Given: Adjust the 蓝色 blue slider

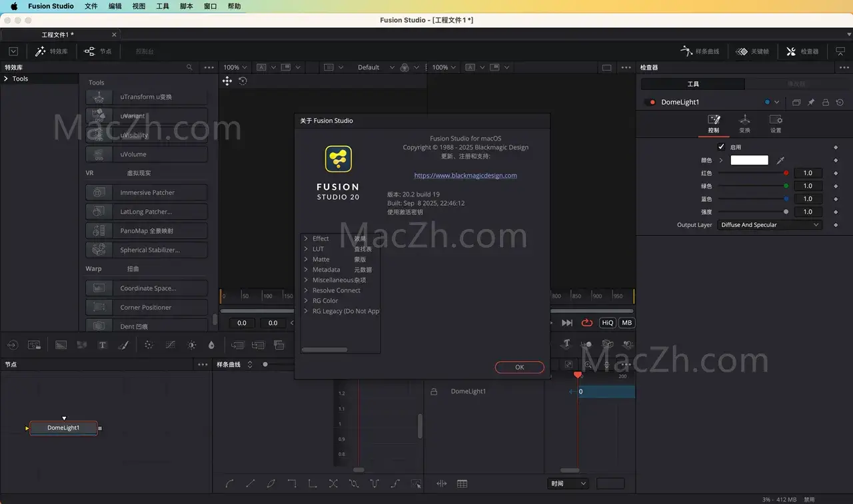Looking at the screenshot, I should tap(753, 199).
